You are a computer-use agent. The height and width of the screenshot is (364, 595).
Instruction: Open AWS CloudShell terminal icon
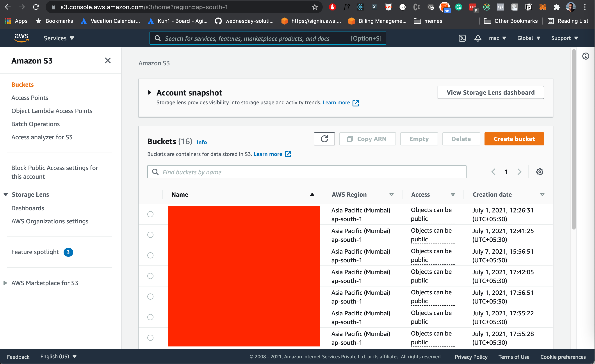(462, 38)
